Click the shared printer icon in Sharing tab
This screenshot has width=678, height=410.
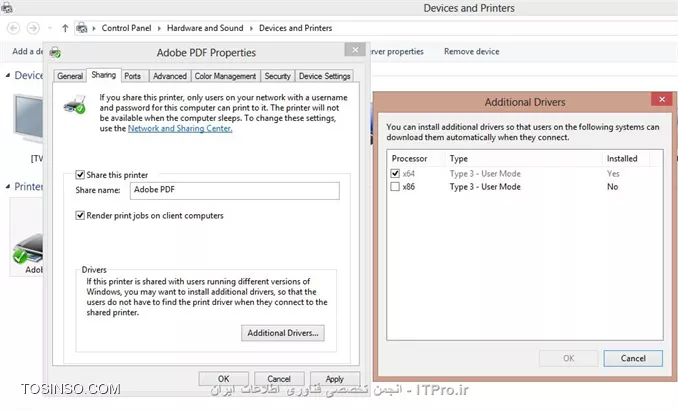tap(74, 104)
